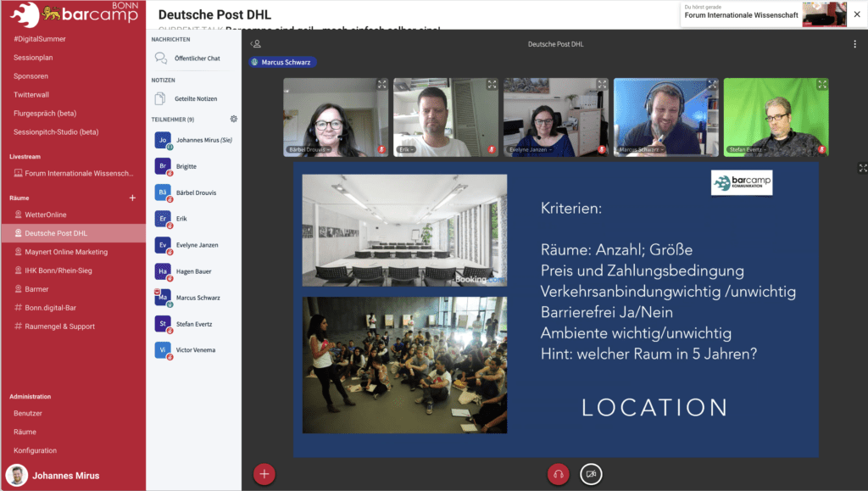868x491 pixels.
Task: Make the presentation fullscreen
Action: [862, 168]
